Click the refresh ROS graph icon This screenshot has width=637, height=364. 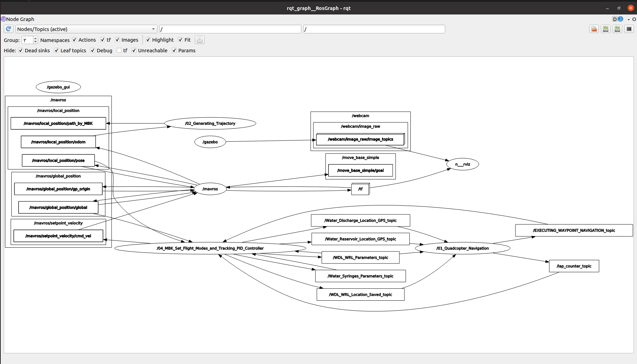point(9,29)
